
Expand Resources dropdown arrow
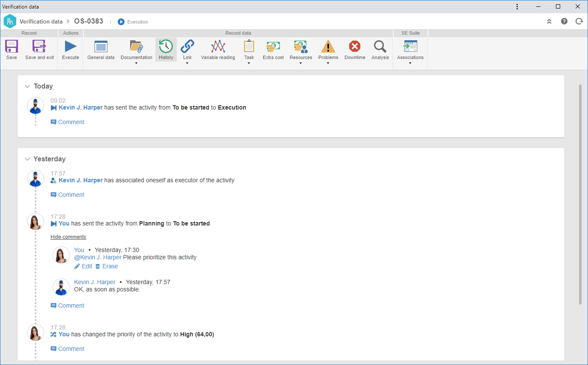click(301, 63)
